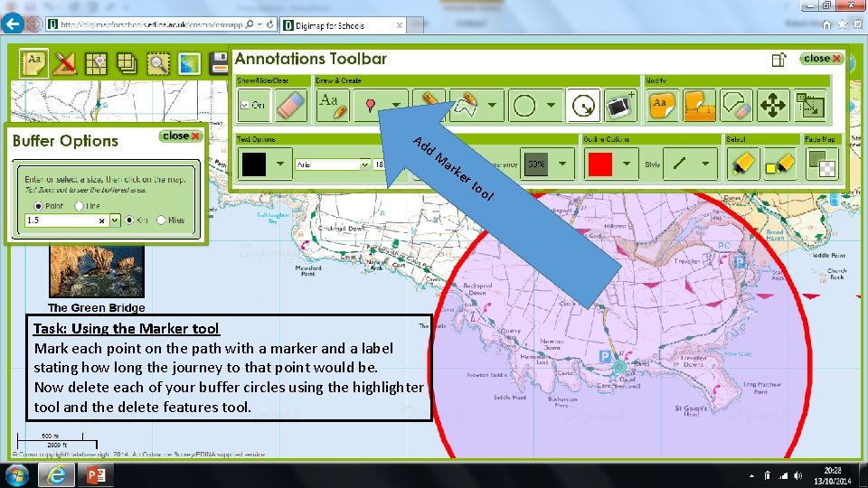
Task: Select the Measurement tools icon
Action: point(65,63)
